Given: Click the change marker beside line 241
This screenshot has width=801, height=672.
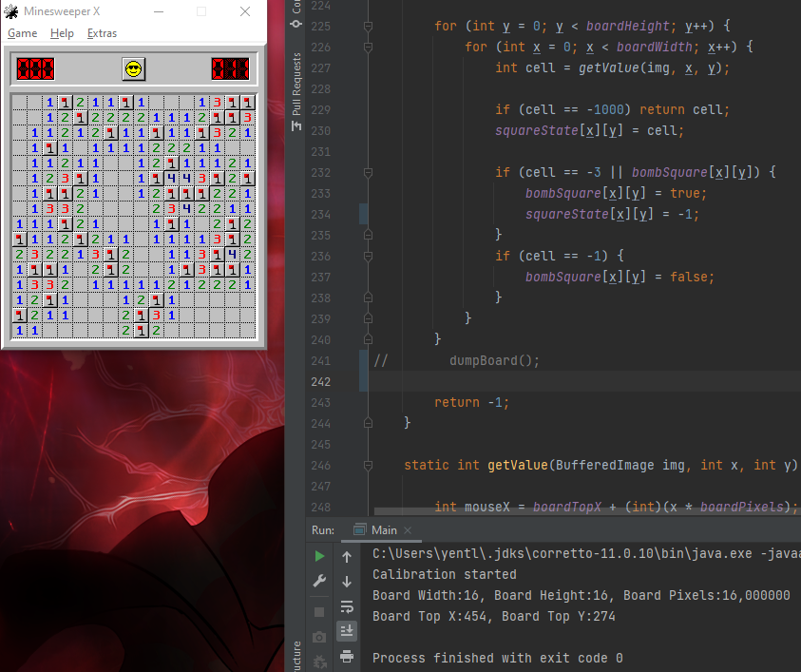Looking at the screenshot, I should 363,371.
